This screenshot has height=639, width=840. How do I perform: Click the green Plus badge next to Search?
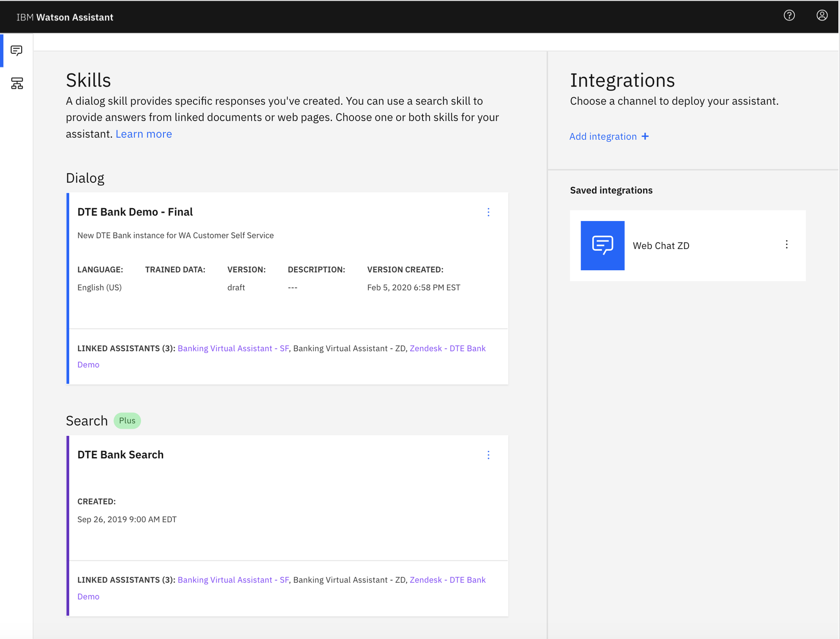point(127,421)
